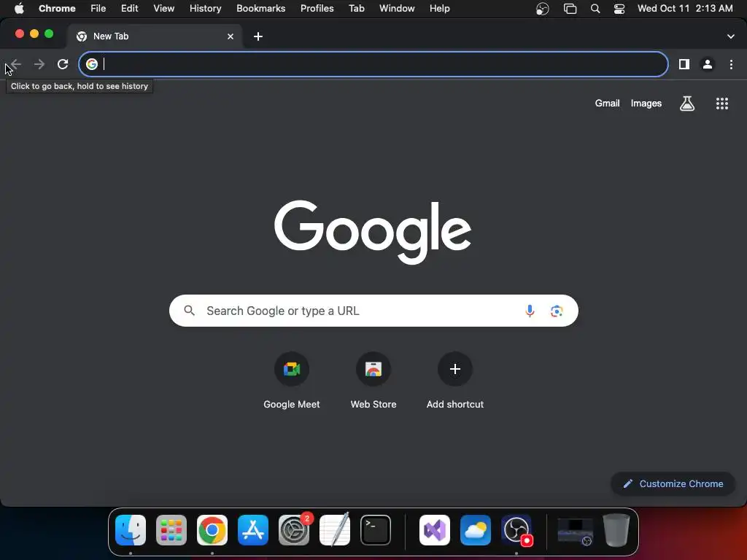Reload the current page

(x=63, y=64)
